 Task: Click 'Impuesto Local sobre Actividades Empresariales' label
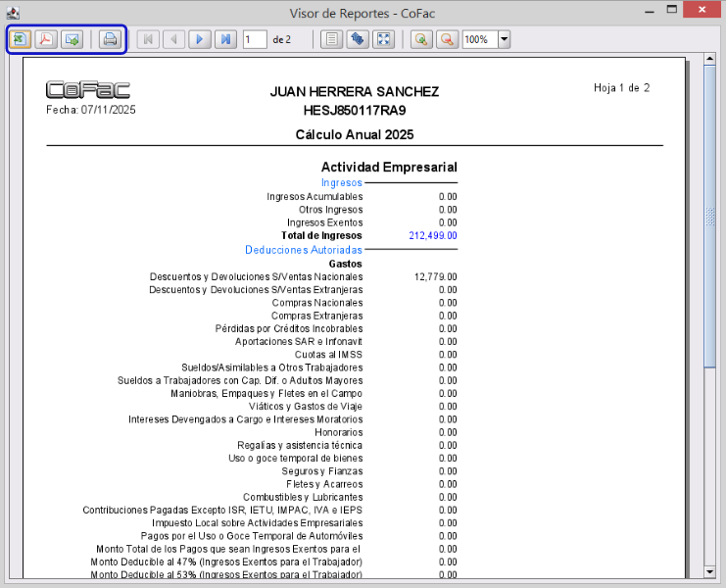tap(258, 523)
